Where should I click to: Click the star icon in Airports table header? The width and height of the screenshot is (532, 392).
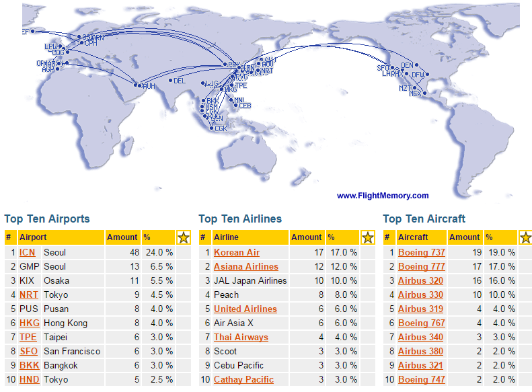(184, 237)
